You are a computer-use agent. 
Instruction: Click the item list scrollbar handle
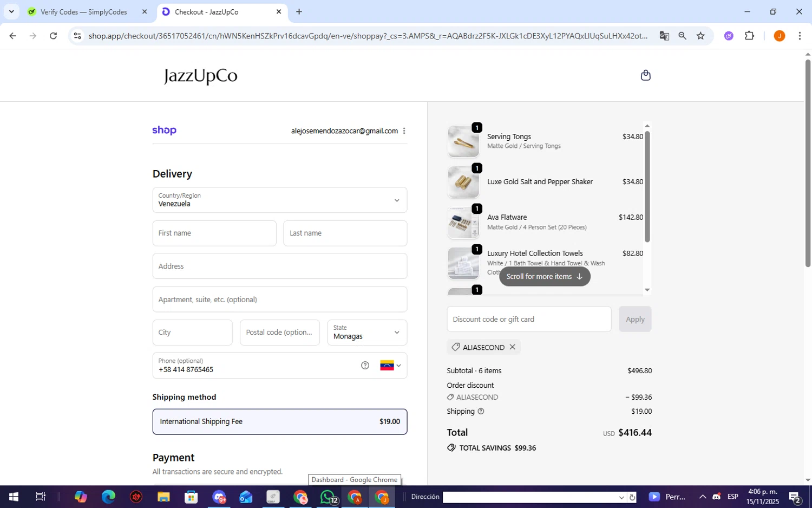coord(647,186)
